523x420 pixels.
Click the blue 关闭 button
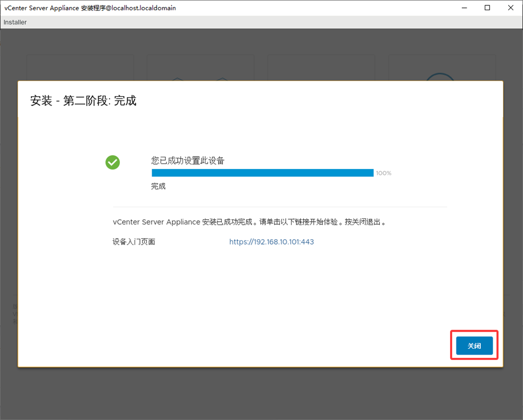[474, 346]
